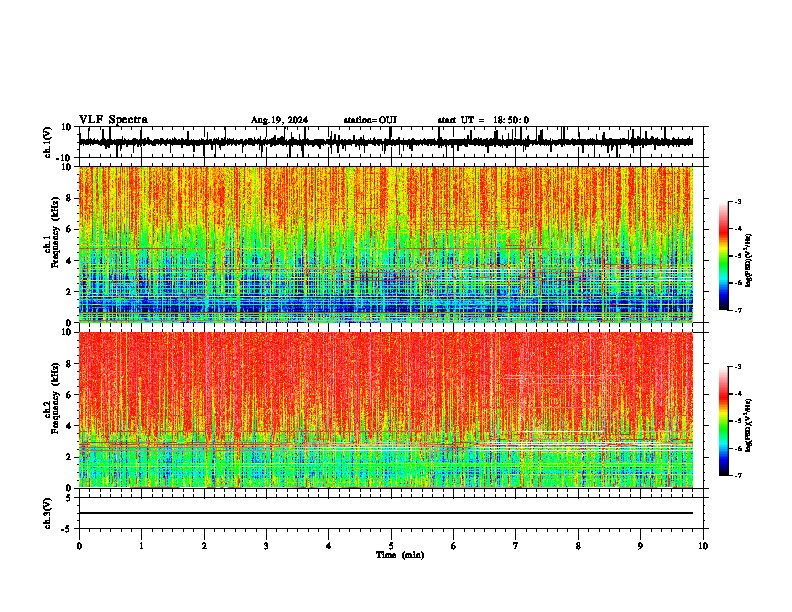Click time axis tick label '3'
The width and height of the screenshot is (792, 612).
coord(266,546)
